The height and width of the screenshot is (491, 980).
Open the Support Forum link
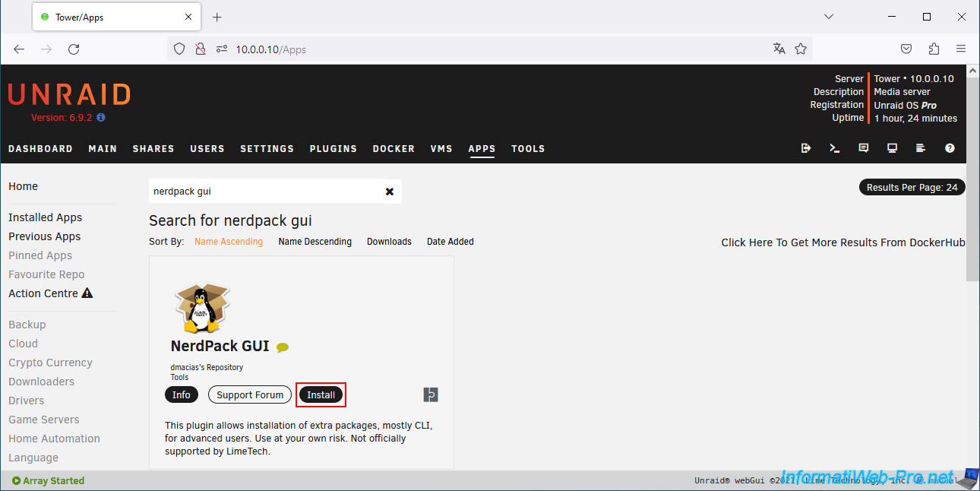click(x=250, y=394)
